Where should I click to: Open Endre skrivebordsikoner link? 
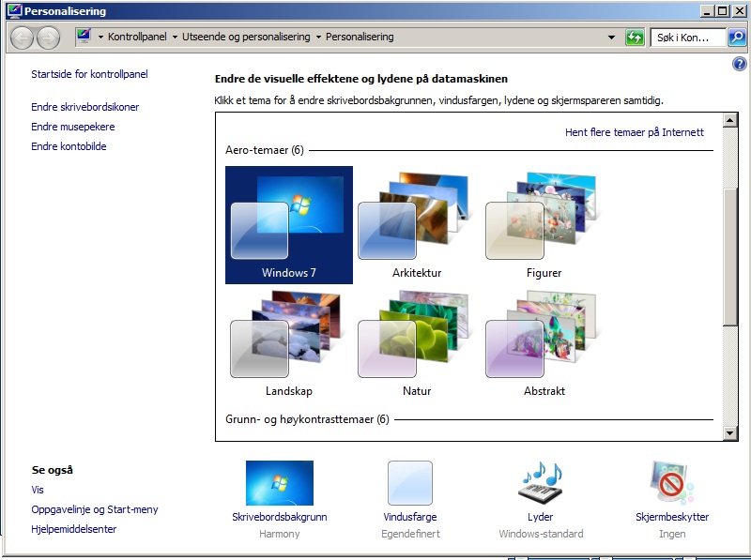(85, 107)
